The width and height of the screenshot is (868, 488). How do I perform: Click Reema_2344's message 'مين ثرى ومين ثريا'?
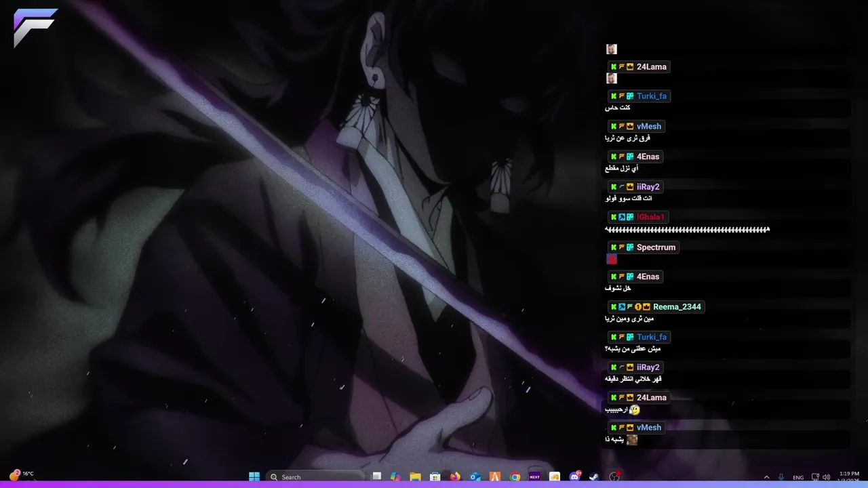click(629, 319)
